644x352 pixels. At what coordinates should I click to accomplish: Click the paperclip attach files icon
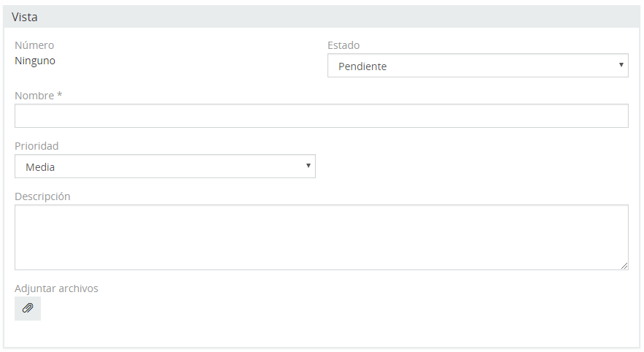(x=28, y=308)
